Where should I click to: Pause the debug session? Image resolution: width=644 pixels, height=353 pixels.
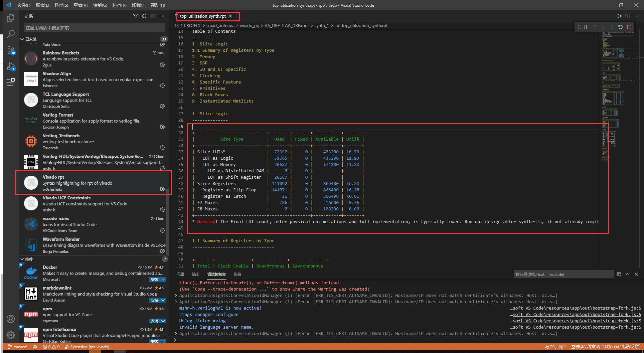[x=586, y=27]
